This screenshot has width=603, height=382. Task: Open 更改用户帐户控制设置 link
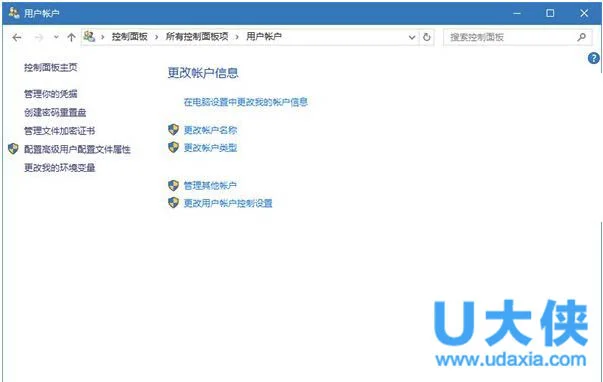coord(228,203)
